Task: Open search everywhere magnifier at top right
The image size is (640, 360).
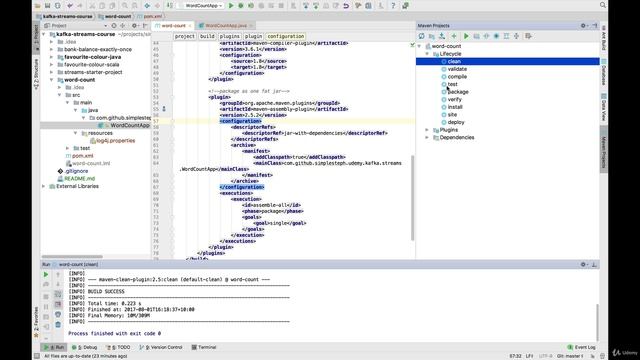Action: 602,5
